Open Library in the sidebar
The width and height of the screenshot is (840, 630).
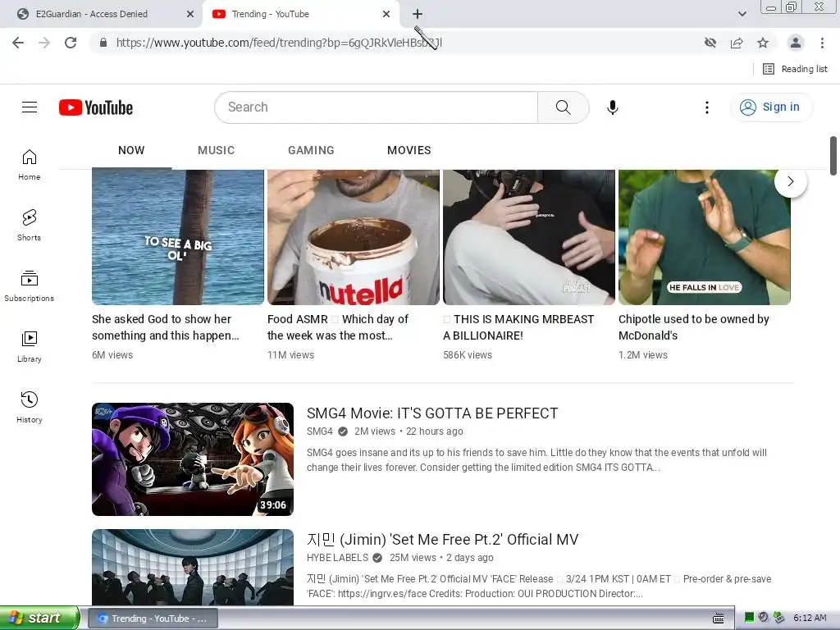tap(30, 347)
